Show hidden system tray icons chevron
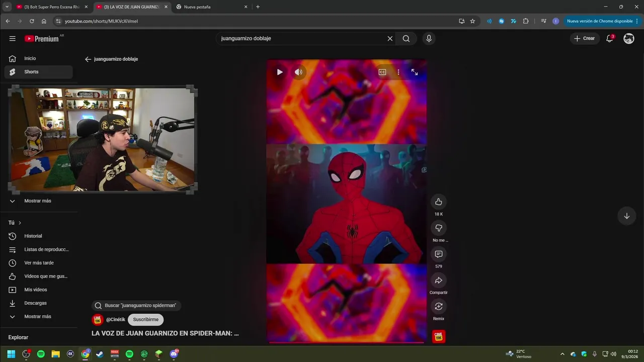Viewport: 644px width, 362px height. [x=562, y=354]
